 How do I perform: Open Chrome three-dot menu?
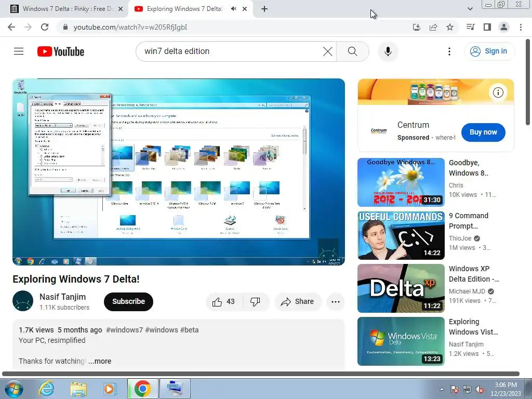point(521,27)
